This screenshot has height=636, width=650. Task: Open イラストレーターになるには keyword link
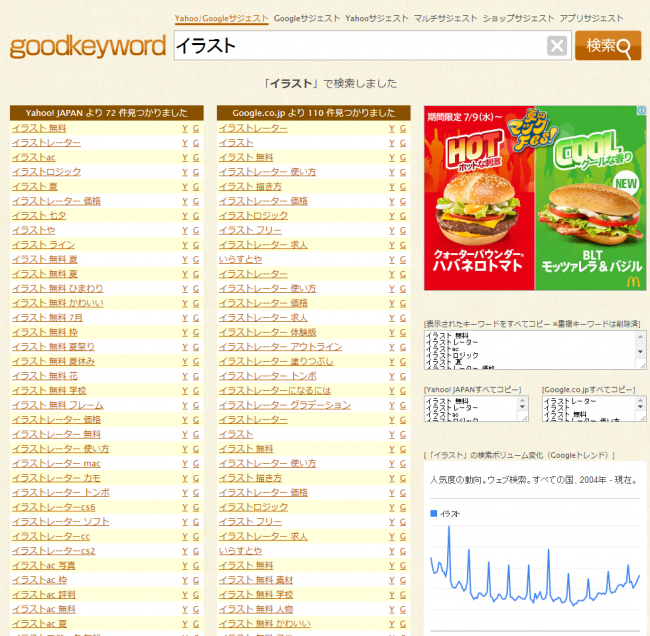click(x=275, y=391)
